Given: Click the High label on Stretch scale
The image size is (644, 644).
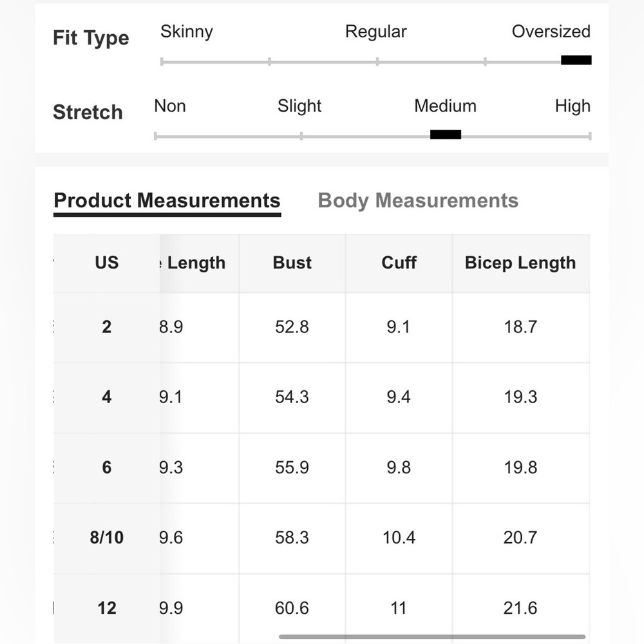Looking at the screenshot, I should click(572, 106).
